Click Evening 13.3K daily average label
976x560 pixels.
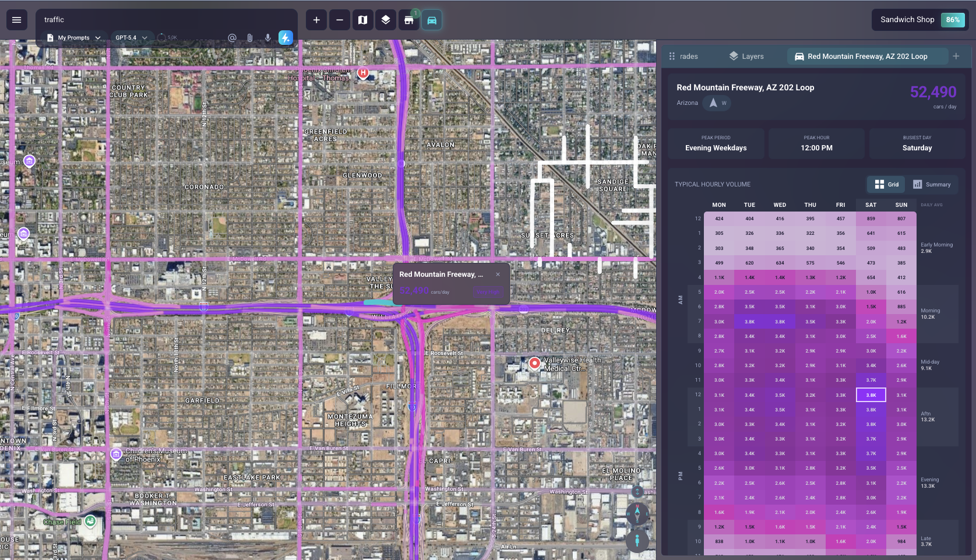coord(930,482)
